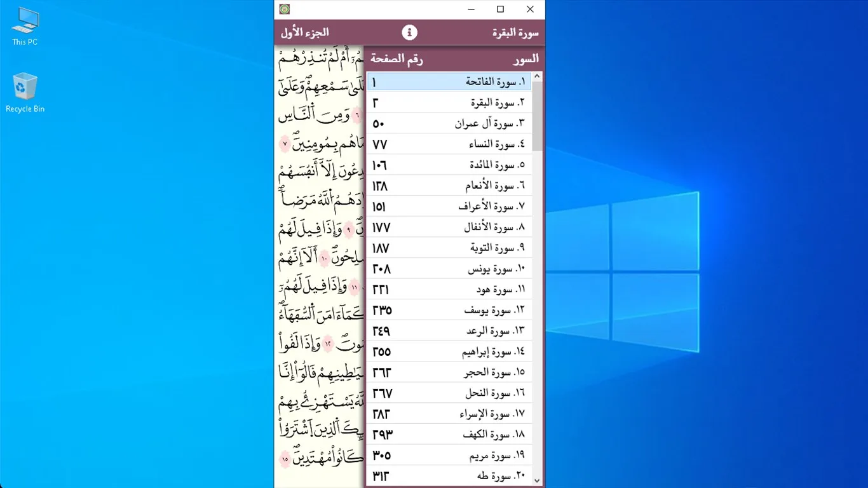This screenshot has width=868, height=488.
Task: Click page number ١٨٧ cell
Action: pyautogui.click(x=381, y=248)
